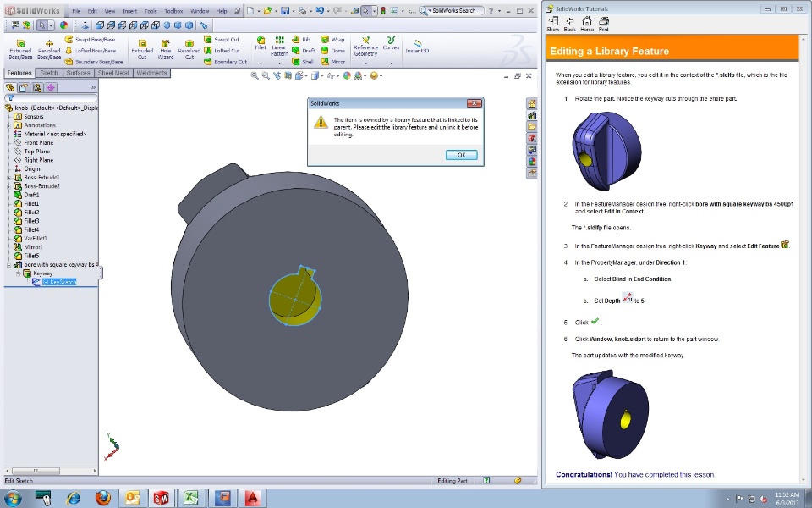Switch to the Sketch tab
This screenshot has width=812, height=508.
point(49,73)
